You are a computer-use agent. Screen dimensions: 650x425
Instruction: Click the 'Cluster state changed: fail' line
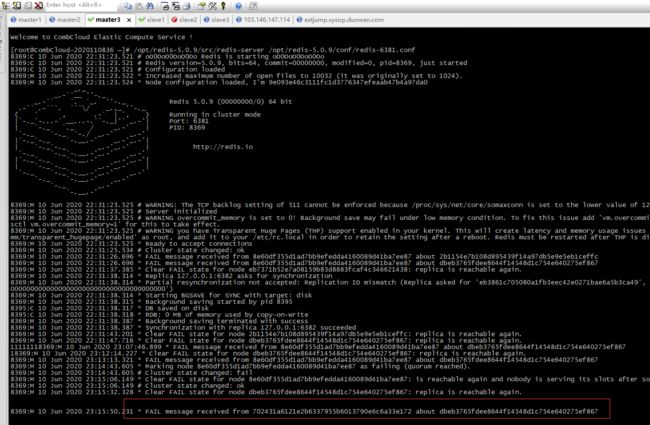(131, 373)
